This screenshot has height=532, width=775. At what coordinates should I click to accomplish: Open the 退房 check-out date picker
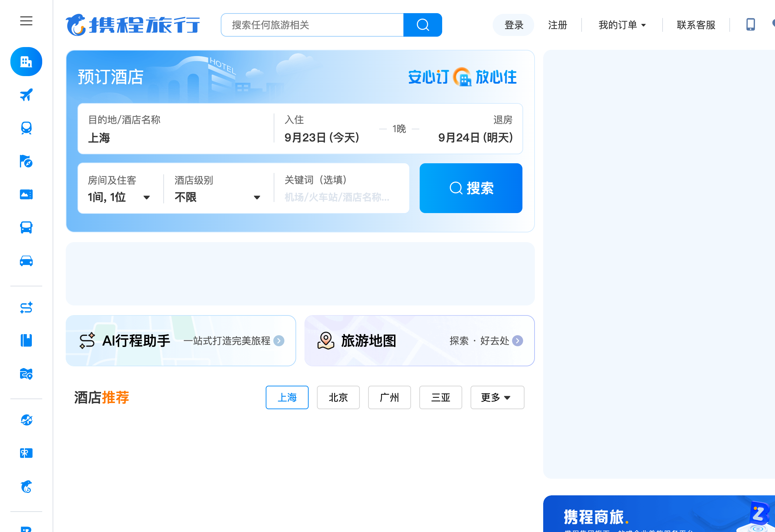point(475,129)
